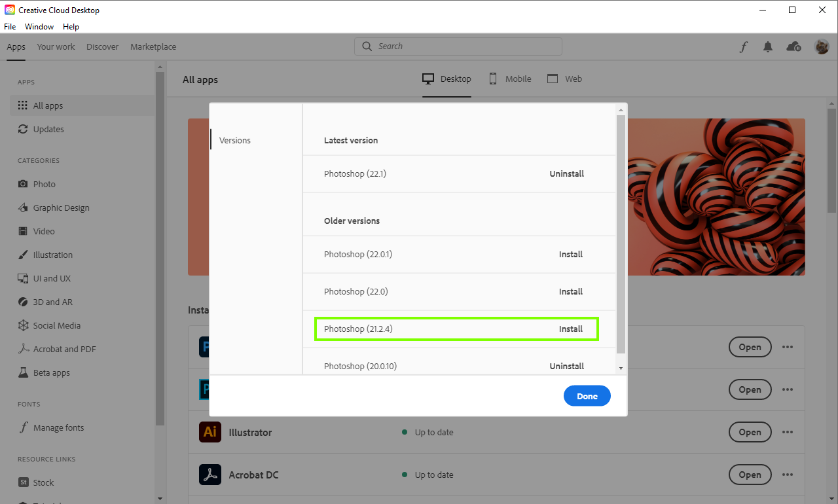Click versions list scrollbar up arrow
The image size is (838, 504).
point(621,109)
